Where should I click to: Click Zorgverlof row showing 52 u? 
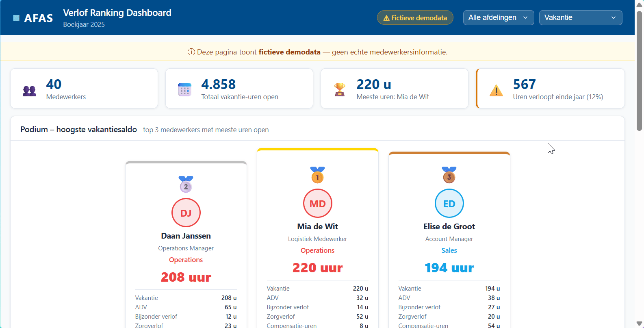(318, 317)
